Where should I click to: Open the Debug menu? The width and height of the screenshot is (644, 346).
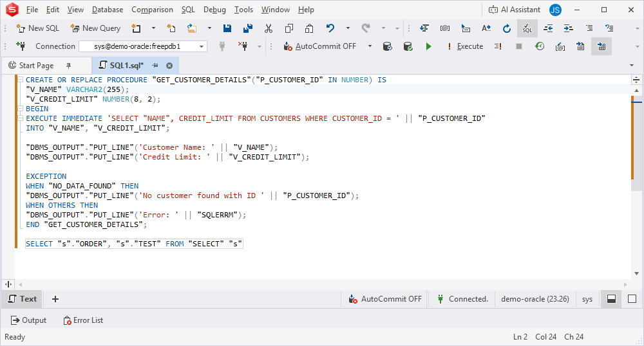click(215, 10)
